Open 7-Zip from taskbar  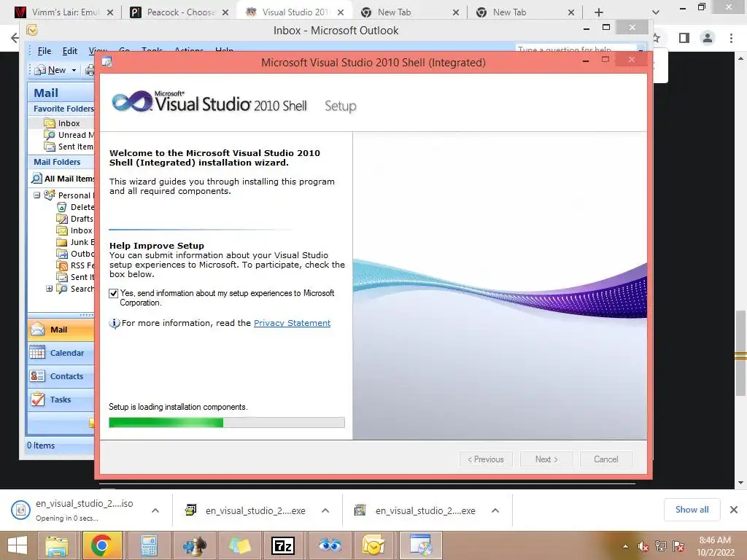[x=283, y=545]
